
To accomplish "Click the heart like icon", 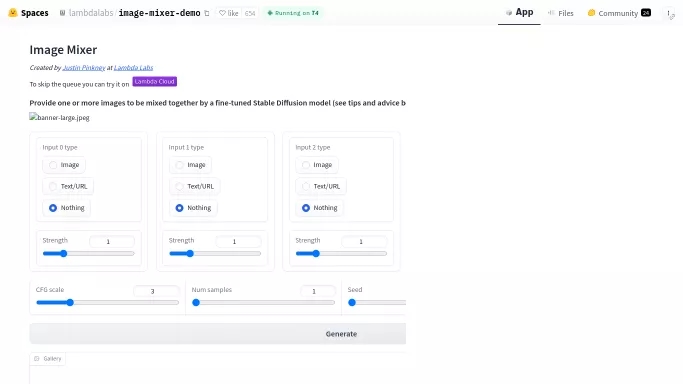I will (222, 13).
